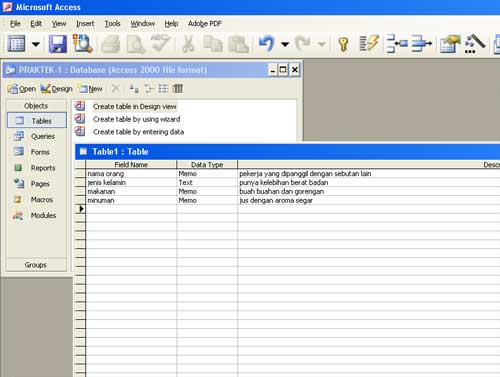Open Indexes with the lightning icon
500x377 pixels.
click(369, 43)
